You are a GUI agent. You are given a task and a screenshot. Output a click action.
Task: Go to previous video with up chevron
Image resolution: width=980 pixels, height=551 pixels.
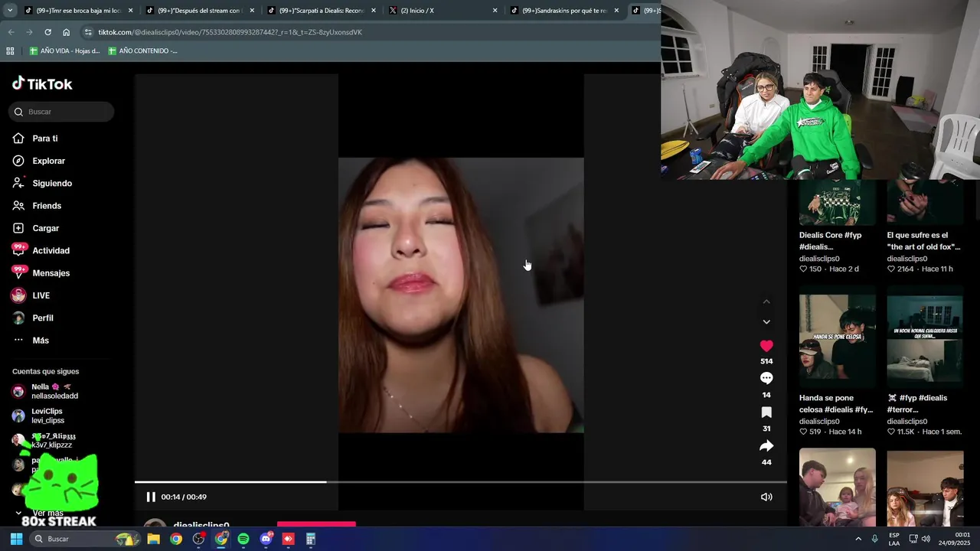click(766, 302)
